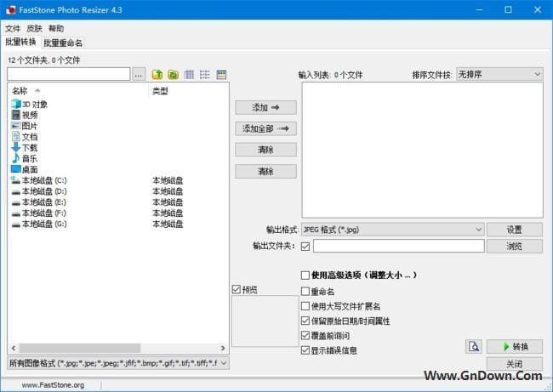Click file list scrollbar right arrow
This screenshot has width=553, height=392.
click(223, 349)
